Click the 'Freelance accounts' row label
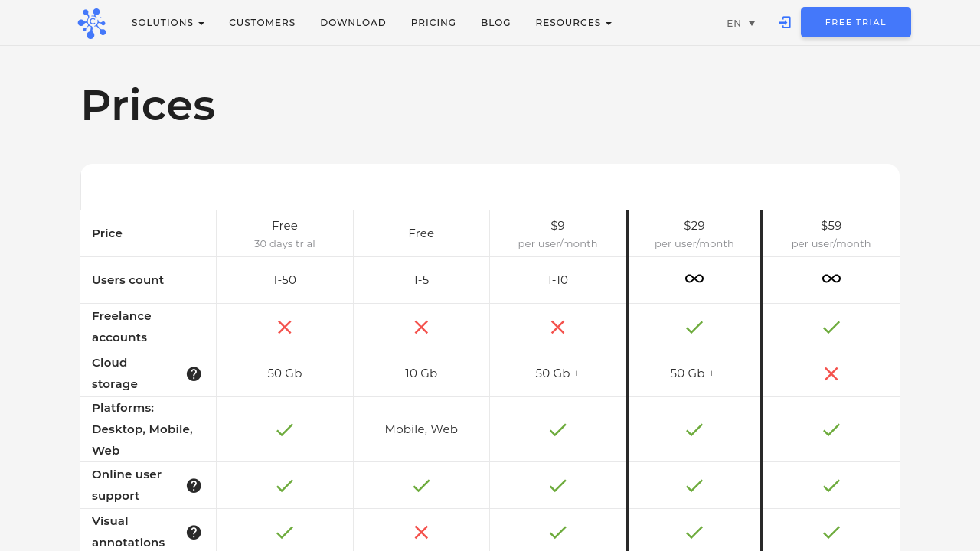The width and height of the screenshot is (980, 551). 122,327
